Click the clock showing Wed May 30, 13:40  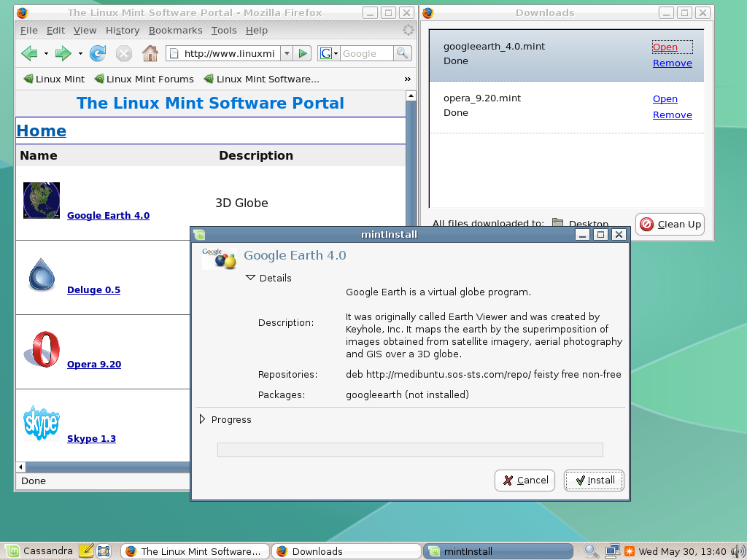click(x=682, y=551)
